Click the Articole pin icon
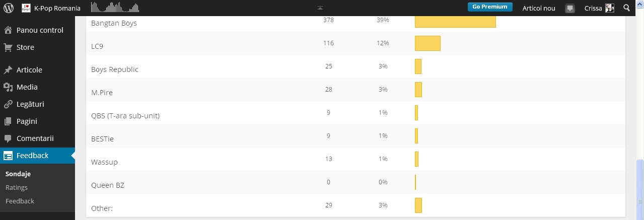The image size is (644, 220). [8, 70]
